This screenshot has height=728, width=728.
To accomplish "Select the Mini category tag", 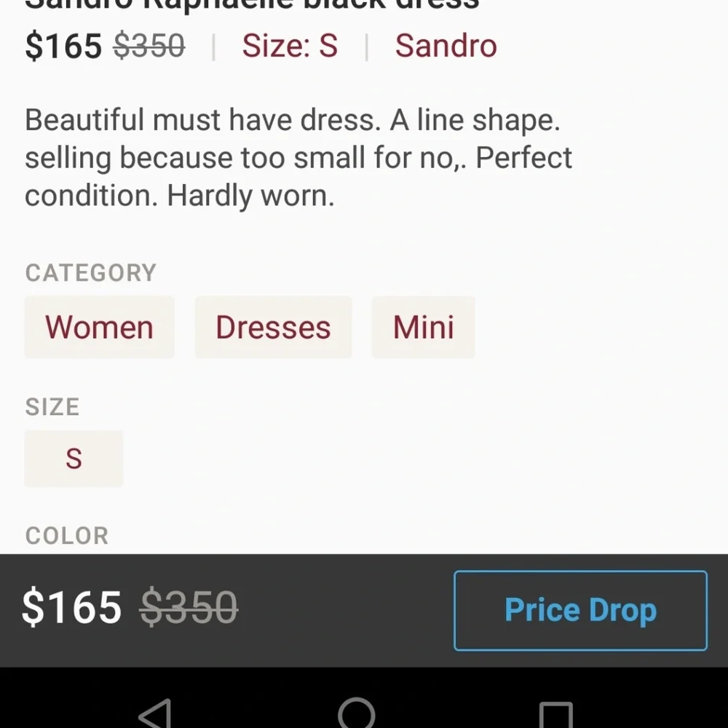I will pyautogui.click(x=424, y=327).
